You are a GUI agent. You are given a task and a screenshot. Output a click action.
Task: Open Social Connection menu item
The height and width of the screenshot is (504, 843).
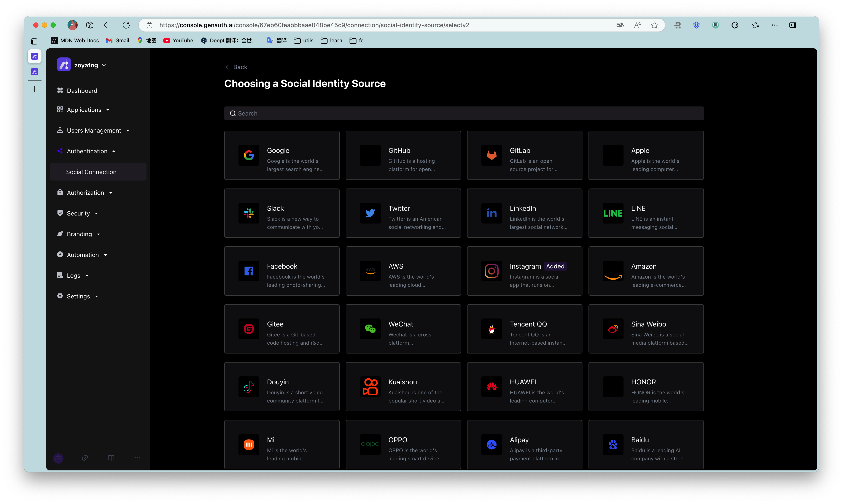click(x=98, y=172)
